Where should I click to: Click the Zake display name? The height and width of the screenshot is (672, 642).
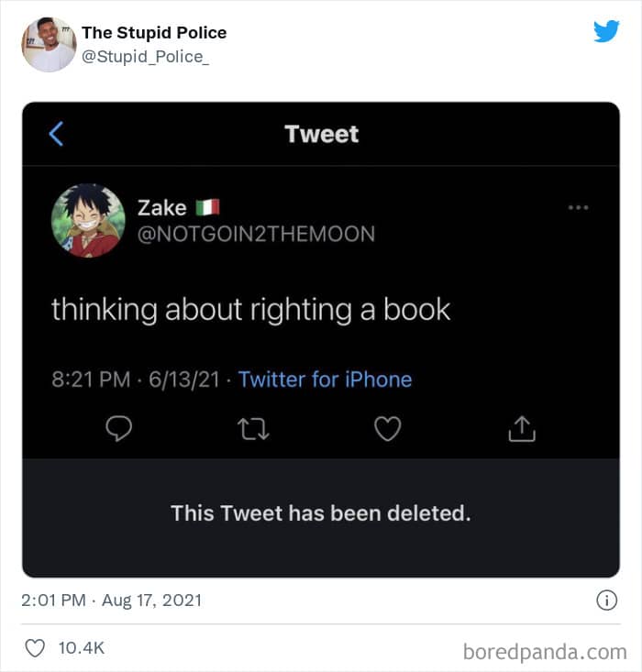click(162, 208)
